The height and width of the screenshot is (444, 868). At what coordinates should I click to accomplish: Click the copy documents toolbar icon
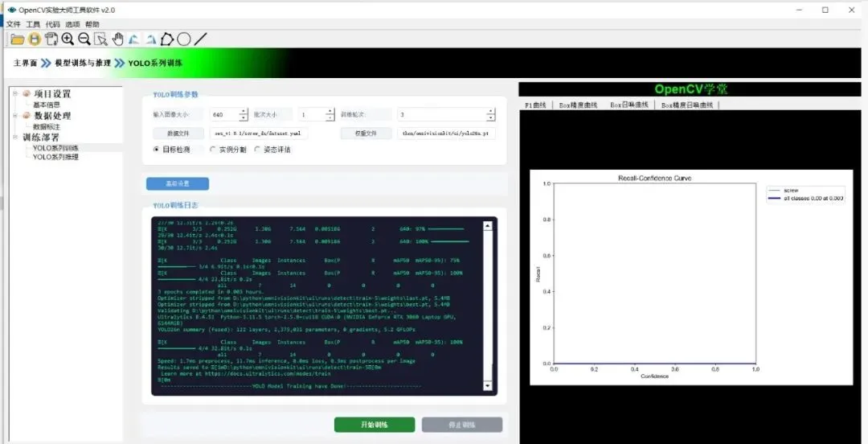point(51,39)
